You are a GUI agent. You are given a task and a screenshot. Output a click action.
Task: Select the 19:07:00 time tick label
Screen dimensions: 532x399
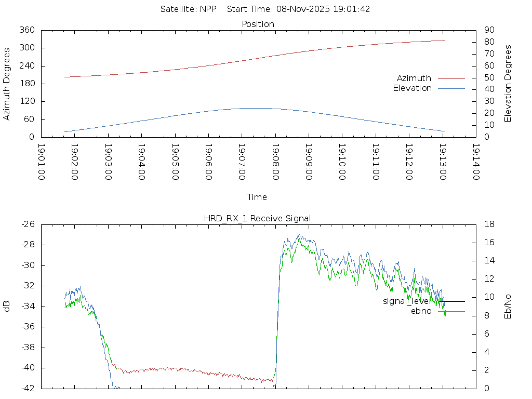pyautogui.click(x=242, y=162)
